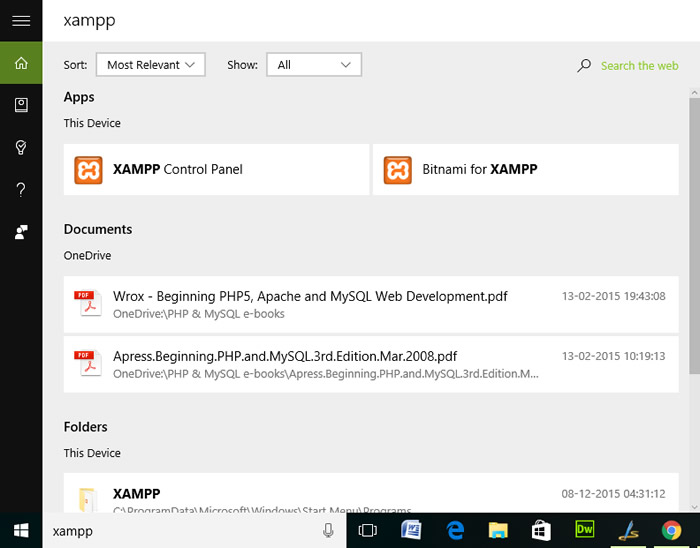The width and height of the screenshot is (700, 548).
Task: Launch Dreamweaver from the taskbar
Action: click(x=585, y=529)
